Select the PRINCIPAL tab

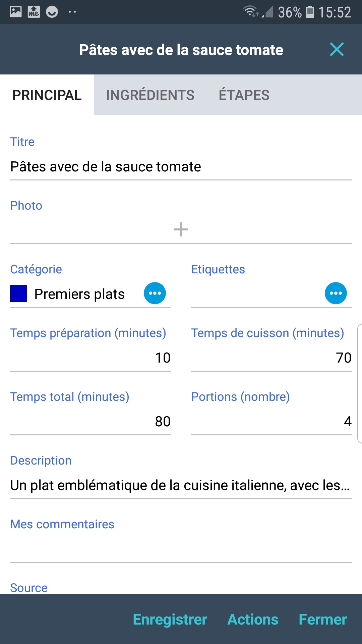47,95
